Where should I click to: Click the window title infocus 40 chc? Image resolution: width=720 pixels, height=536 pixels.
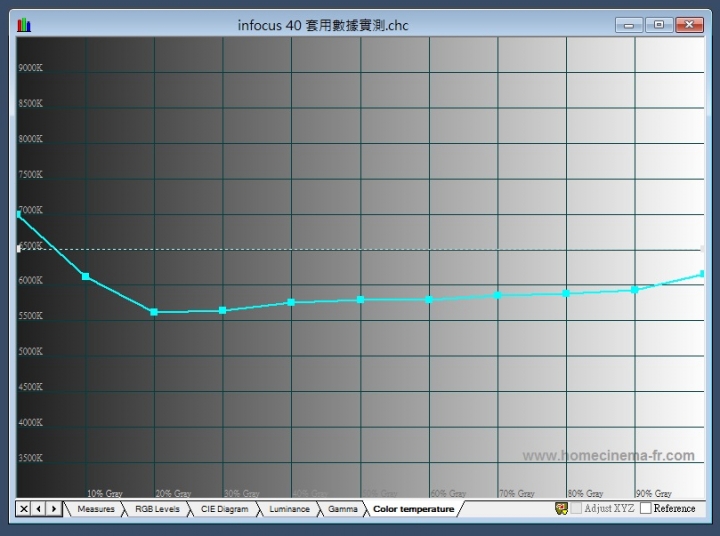click(323, 25)
